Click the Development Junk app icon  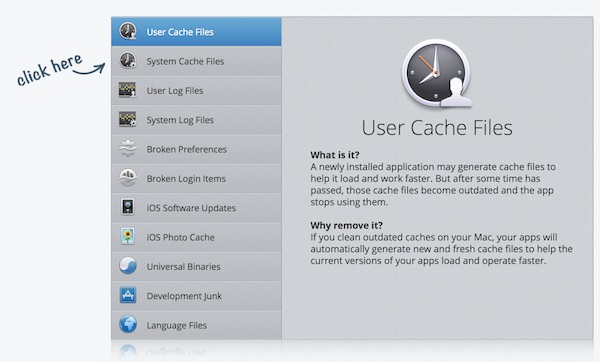127,295
